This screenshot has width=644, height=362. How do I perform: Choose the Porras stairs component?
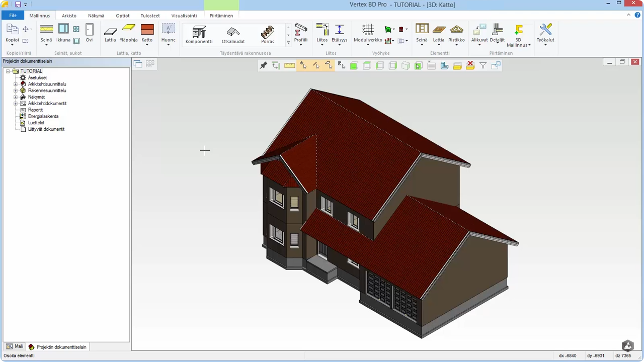pyautogui.click(x=268, y=34)
